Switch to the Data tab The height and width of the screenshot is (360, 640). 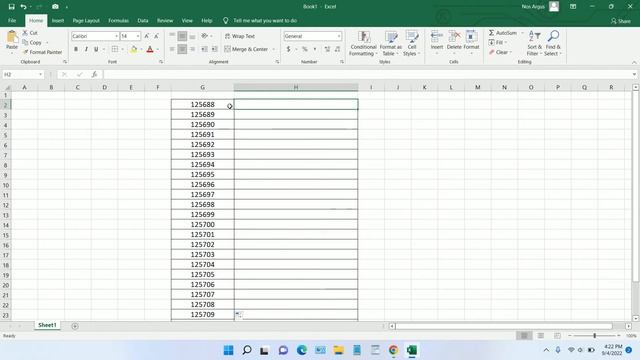[x=143, y=20]
